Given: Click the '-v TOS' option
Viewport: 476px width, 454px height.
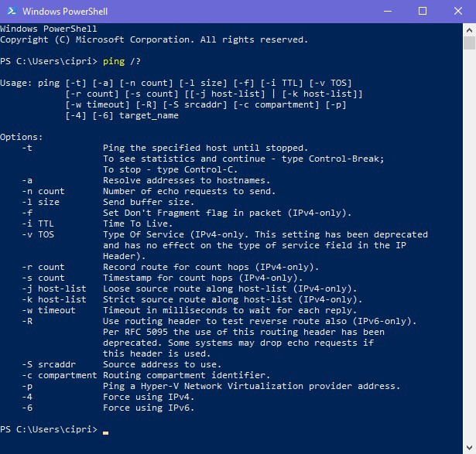Looking at the screenshot, I should pyautogui.click(x=38, y=234).
